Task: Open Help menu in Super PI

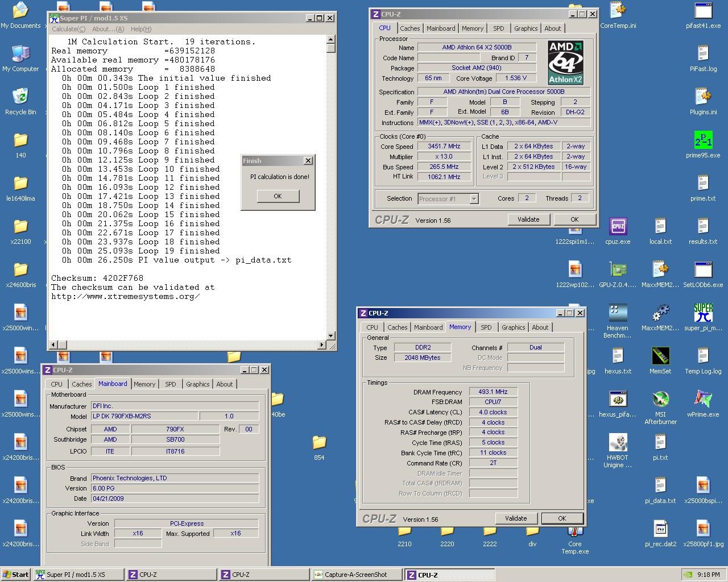Action: pyautogui.click(x=141, y=29)
